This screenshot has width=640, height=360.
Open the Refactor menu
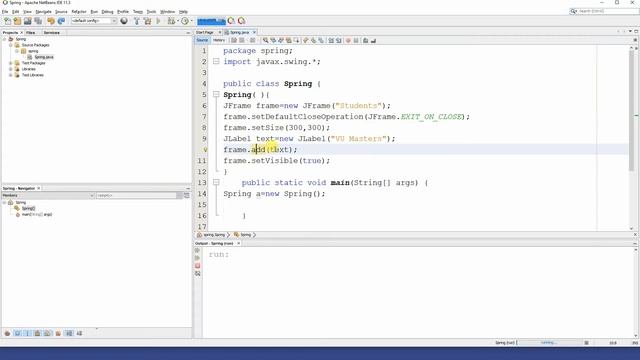click(79, 12)
